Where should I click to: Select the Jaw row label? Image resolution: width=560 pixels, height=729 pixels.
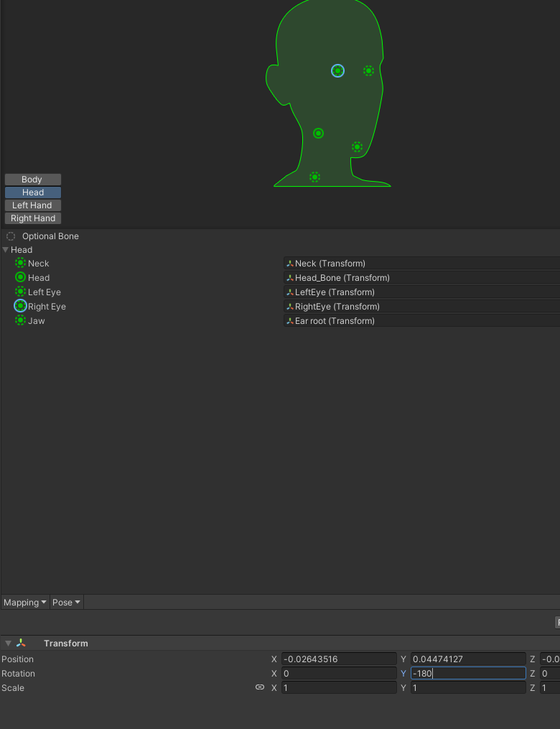coord(36,321)
